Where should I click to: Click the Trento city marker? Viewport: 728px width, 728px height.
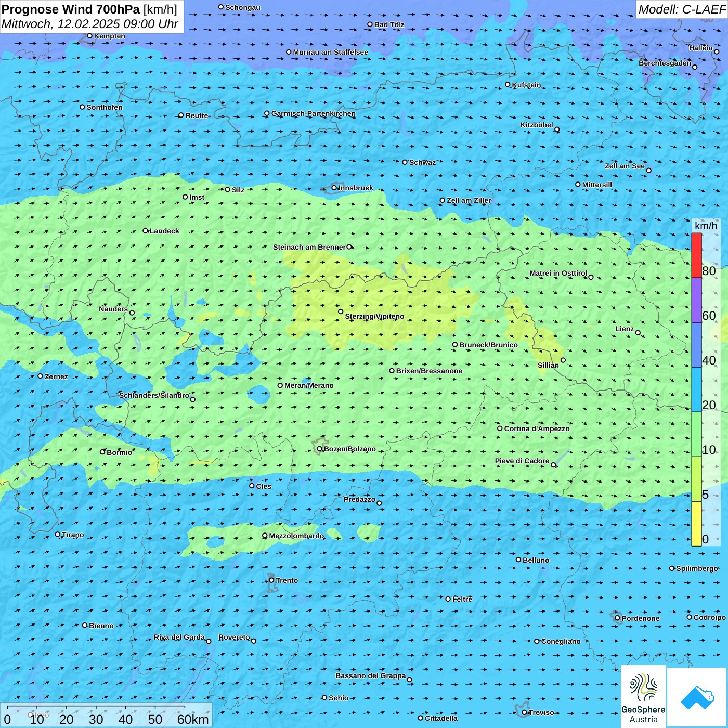click(x=271, y=580)
